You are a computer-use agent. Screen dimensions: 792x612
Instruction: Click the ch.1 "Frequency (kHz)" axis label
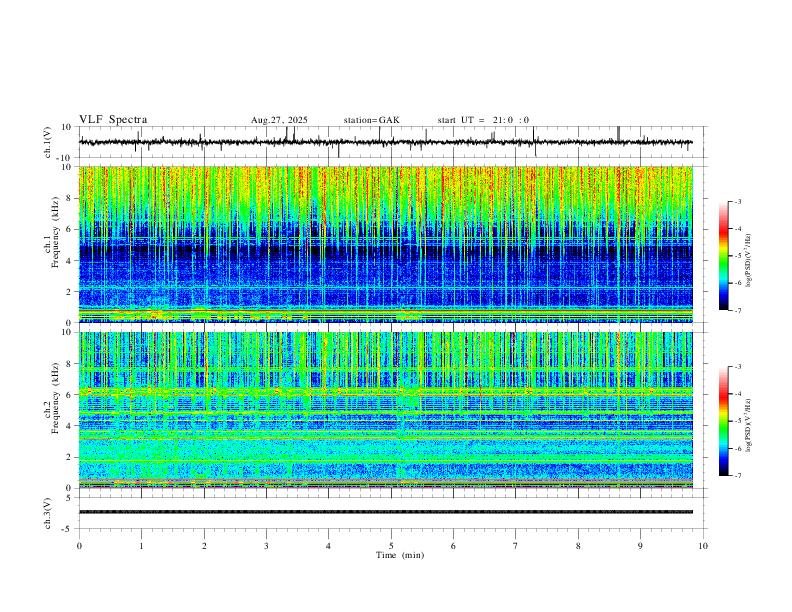point(55,232)
